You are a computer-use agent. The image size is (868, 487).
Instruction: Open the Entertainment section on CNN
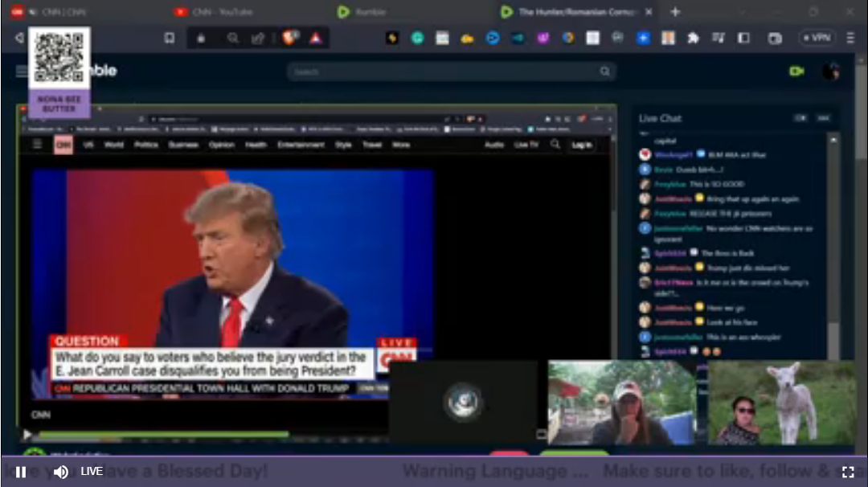click(x=301, y=145)
